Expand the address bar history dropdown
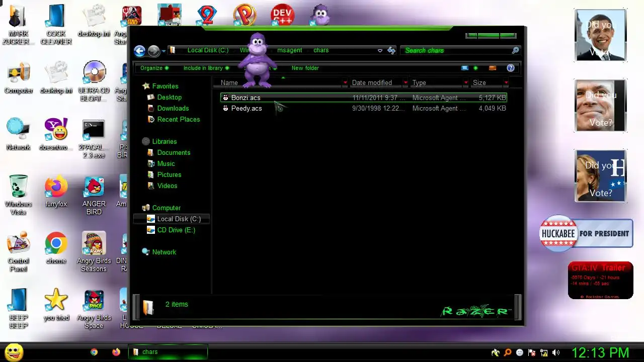The height and width of the screenshot is (362, 644). 380,50
